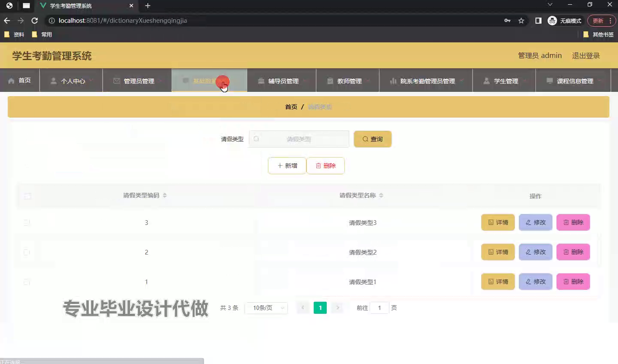This screenshot has height=364, width=618.
Task: Sort by 请假类型编码 column arrows
Action: point(165,195)
